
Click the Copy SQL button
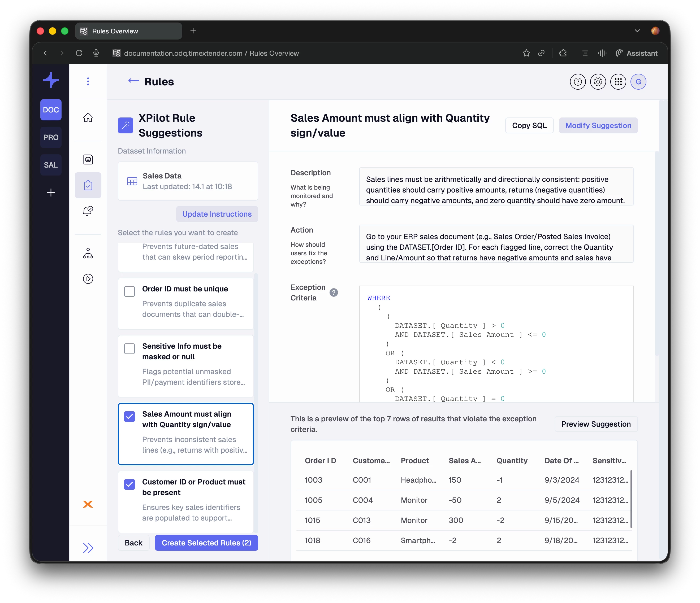[x=529, y=126]
